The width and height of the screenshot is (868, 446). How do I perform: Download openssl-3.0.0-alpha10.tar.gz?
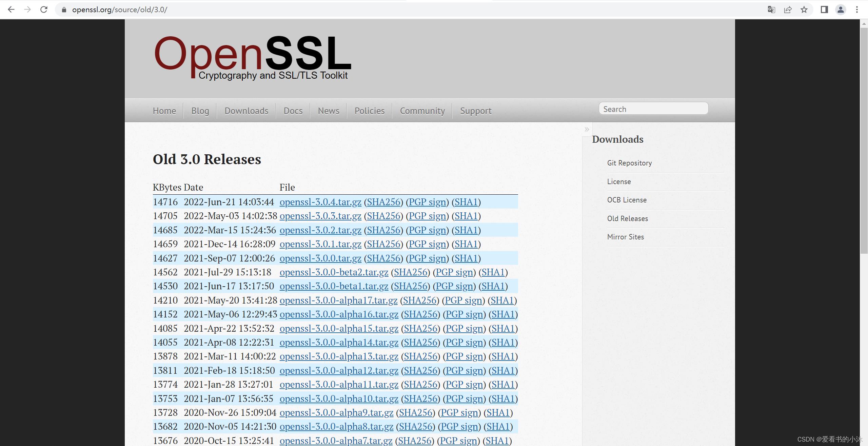click(x=339, y=399)
